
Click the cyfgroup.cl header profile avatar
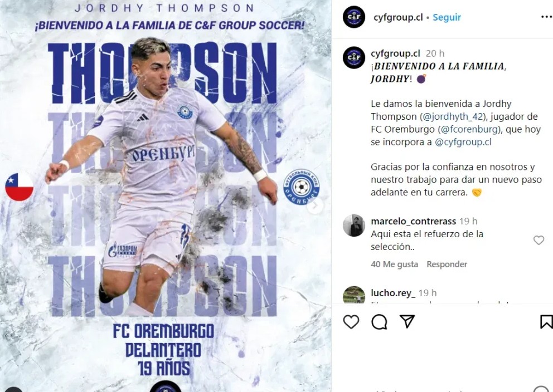tap(354, 17)
